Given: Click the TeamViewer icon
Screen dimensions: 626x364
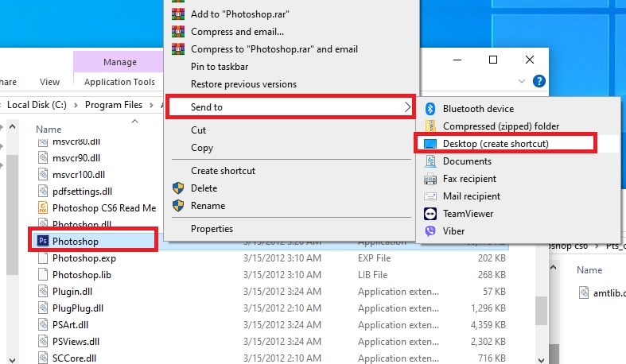Looking at the screenshot, I should coord(430,214).
